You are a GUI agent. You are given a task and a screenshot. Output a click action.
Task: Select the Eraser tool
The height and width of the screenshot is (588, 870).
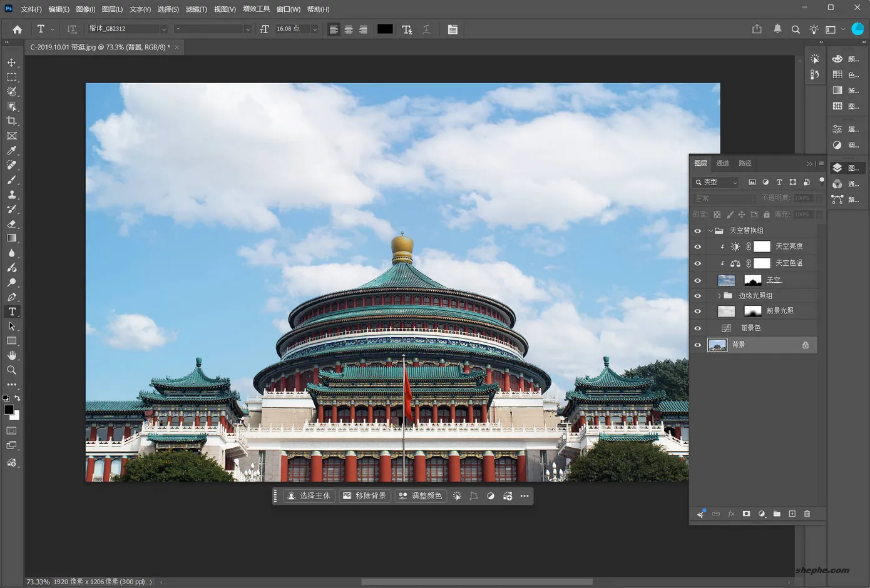tap(11, 224)
